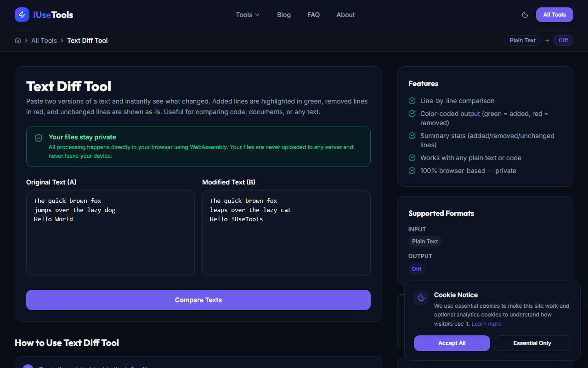Click the cookie icon in the Cookie Notice

pos(421,297)
